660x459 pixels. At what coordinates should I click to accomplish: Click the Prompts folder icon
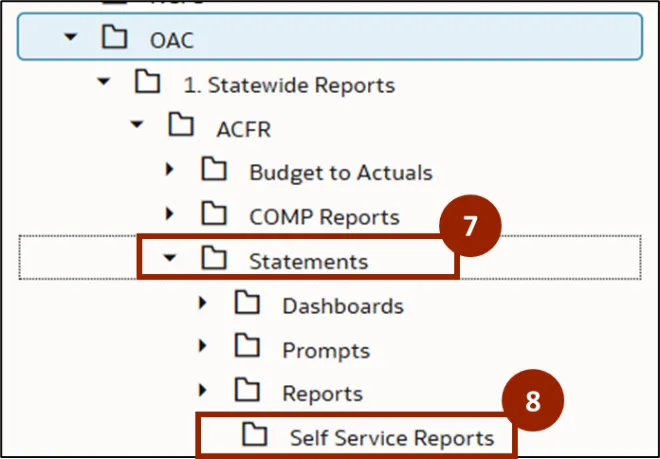click(247, 348)
